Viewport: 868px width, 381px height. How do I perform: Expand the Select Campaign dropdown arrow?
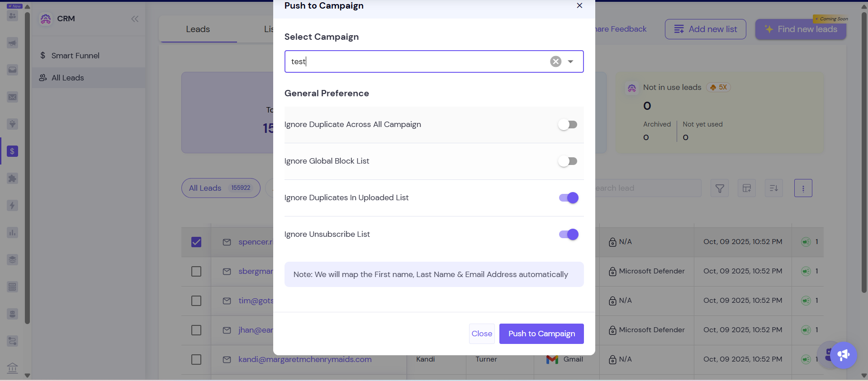click(x=571, y=61)
